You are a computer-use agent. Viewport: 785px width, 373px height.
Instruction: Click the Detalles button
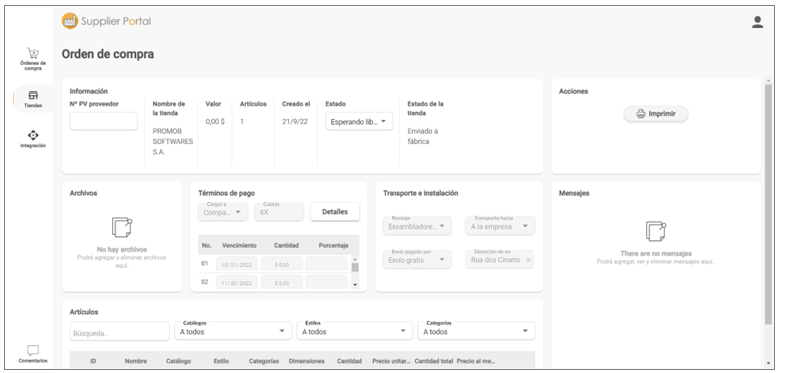coord(335,212)
